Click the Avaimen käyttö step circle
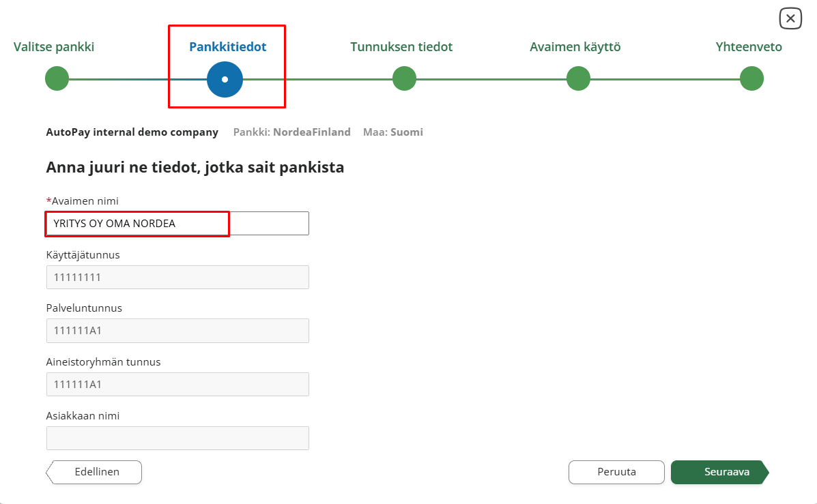Screen dimensions: 817x504 (578, 78)
